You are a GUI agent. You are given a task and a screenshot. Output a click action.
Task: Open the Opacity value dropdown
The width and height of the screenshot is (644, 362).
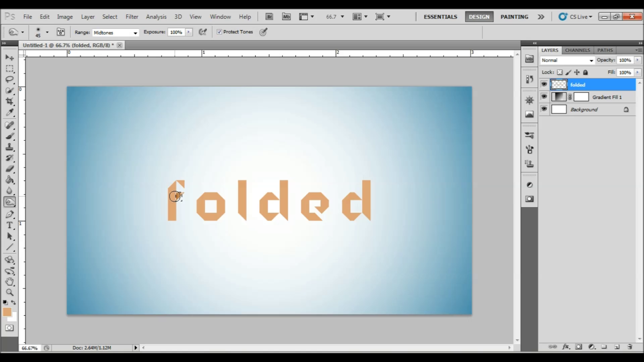click(x=637, y=60)
